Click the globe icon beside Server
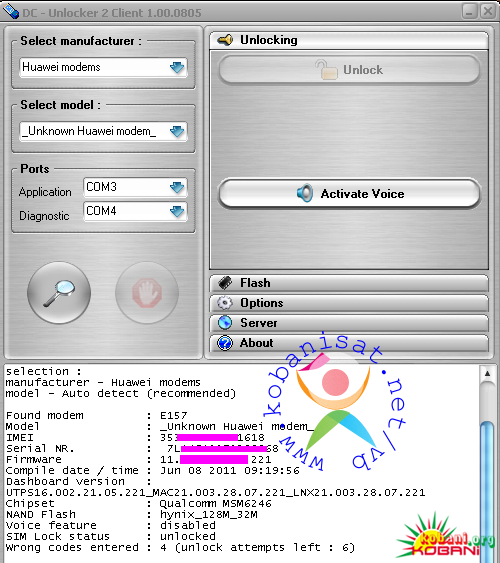Viewport: 500px width, 563px height. click(x=225, y=323)
